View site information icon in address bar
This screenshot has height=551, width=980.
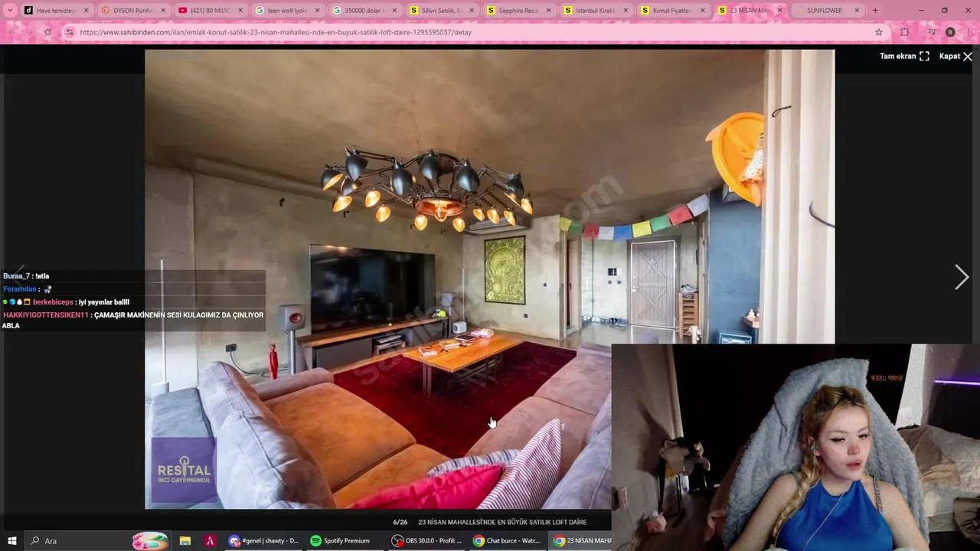(70, 32)
